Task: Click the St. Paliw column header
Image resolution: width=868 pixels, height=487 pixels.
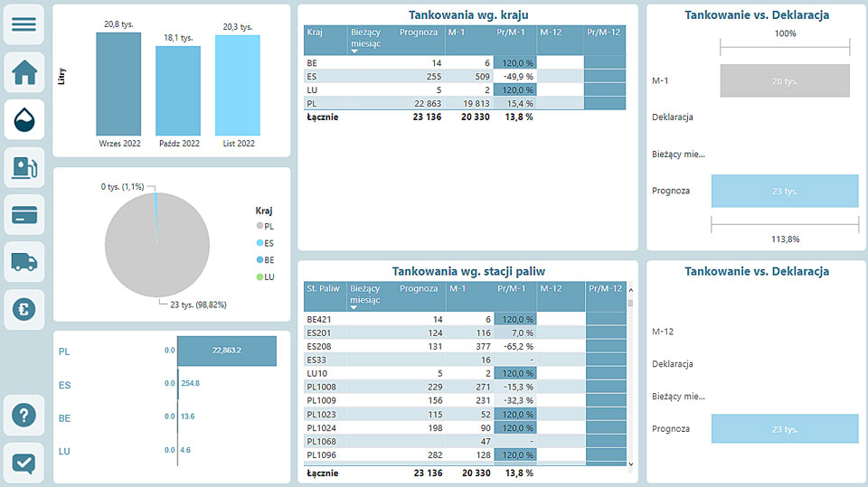Action: [x=323, y=288]
